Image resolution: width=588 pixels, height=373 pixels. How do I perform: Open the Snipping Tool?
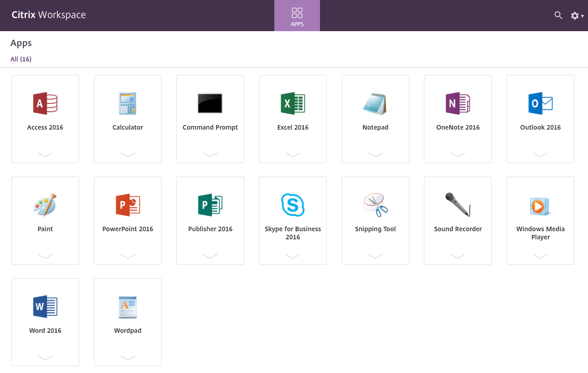(375, 210)
